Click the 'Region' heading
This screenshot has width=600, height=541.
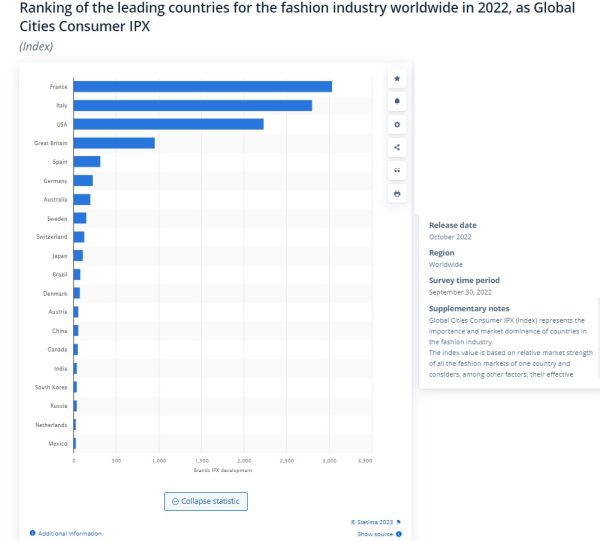(442, 253)
